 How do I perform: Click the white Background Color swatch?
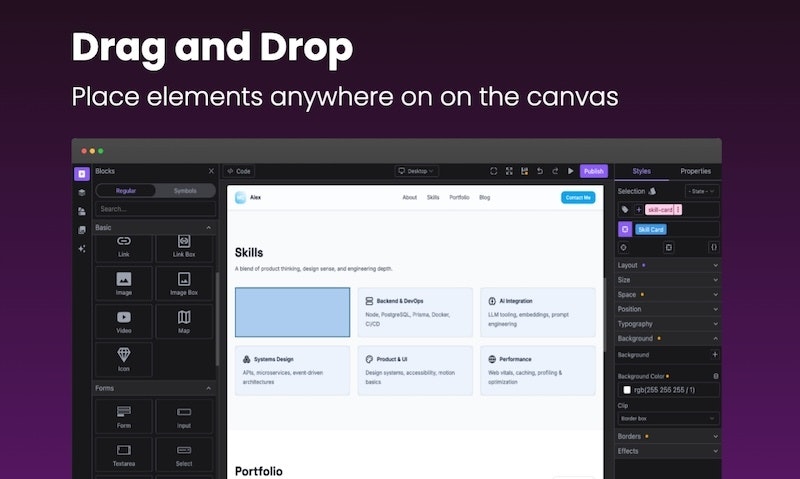pos(627,390)
